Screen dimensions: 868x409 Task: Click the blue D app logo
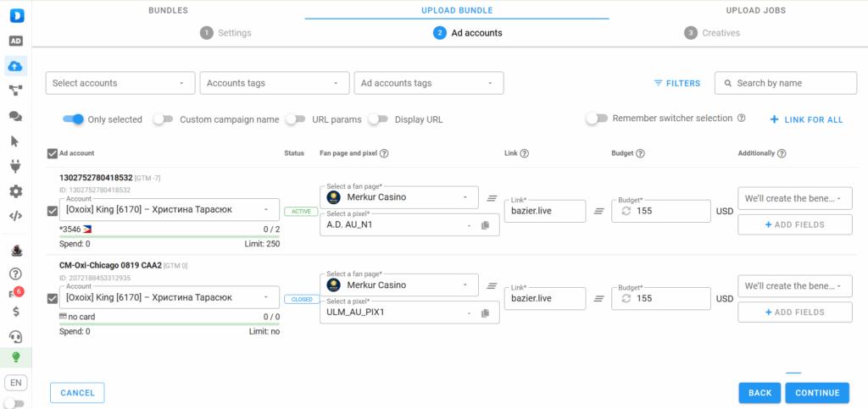point(16,15)
